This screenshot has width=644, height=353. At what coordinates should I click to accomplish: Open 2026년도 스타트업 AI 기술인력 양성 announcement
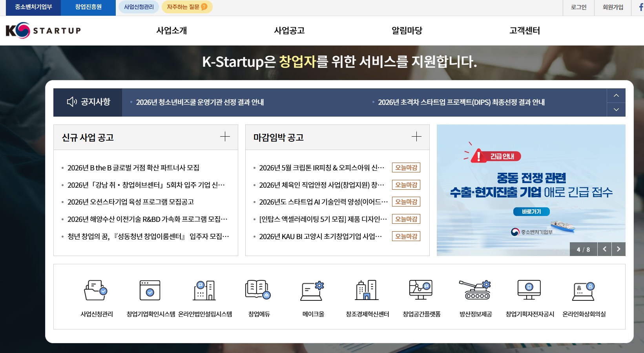[323, 202]
